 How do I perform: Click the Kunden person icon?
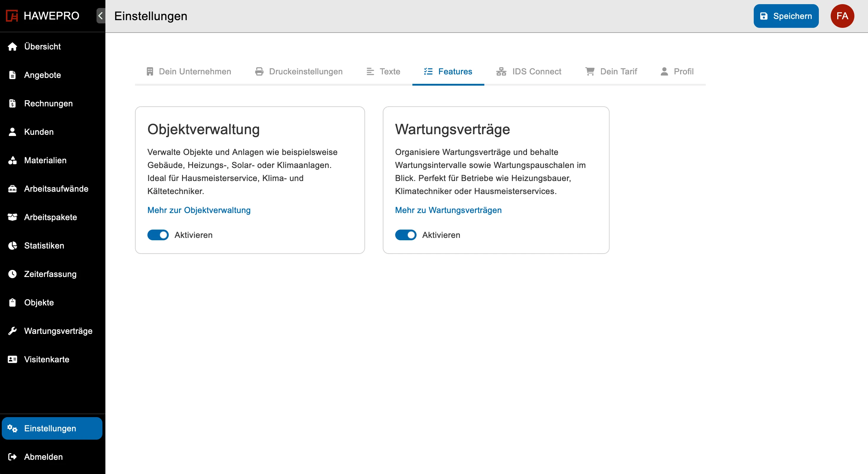coord(12,132)
